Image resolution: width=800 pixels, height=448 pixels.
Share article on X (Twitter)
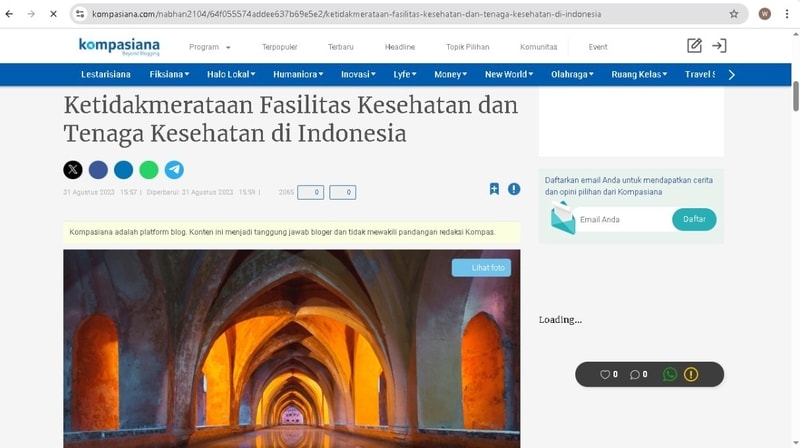coord(73,170)
